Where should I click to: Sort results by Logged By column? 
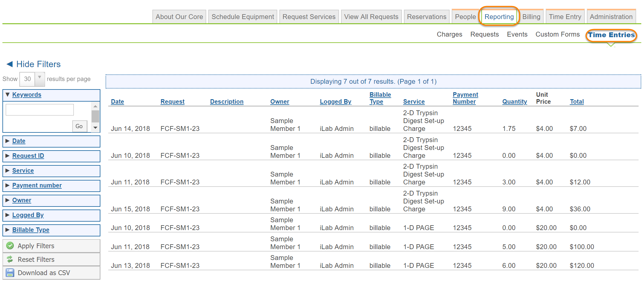335,102
